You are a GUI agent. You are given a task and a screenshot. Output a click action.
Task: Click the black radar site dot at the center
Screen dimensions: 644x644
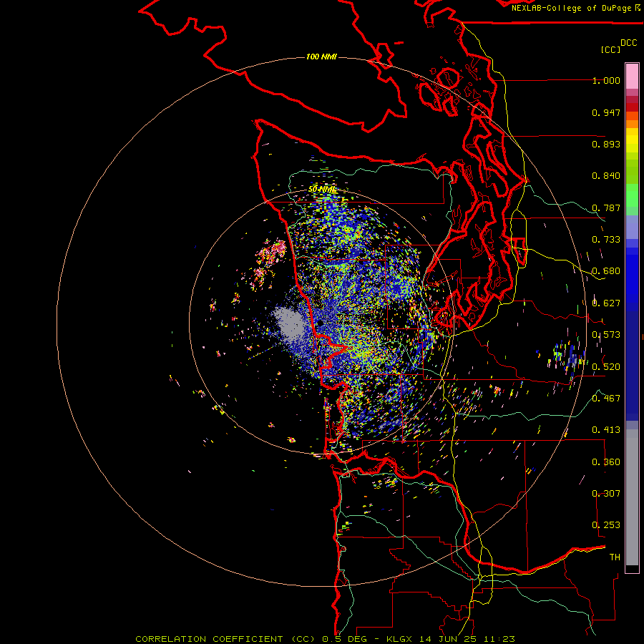[x=320, y=323]
